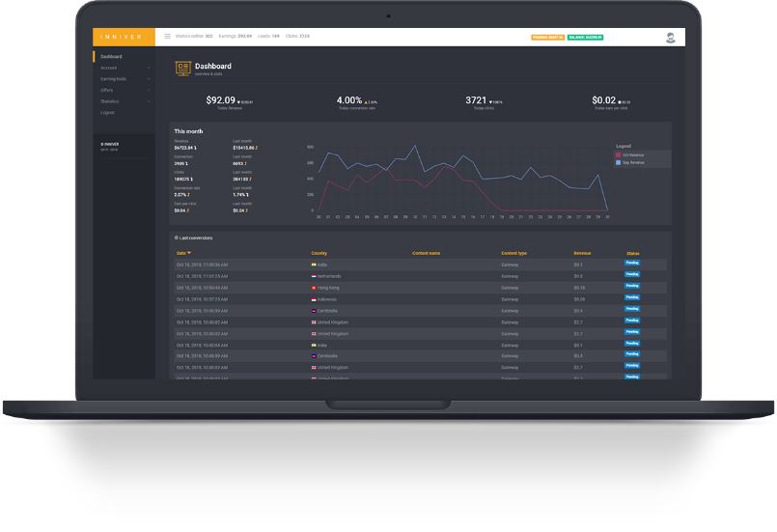Toggle Oct Revenue series in legend
The width and height of the screenshot is (777, 532).
pos(619,154)
